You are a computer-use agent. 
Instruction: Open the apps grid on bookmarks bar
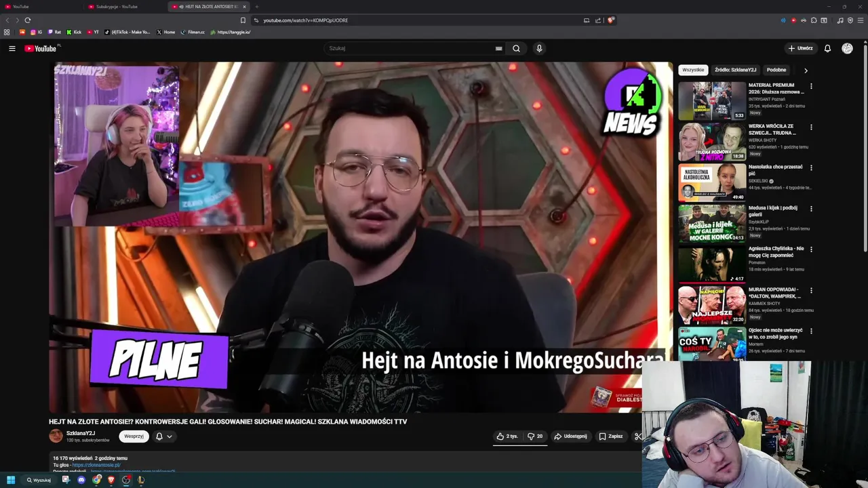click(x=7, y=32)
